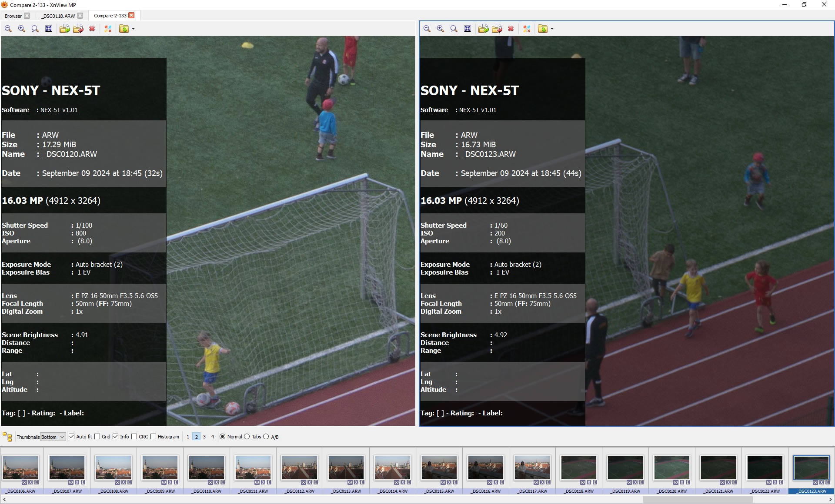Zoom out in the left compare pane
Screen dimensions: 835x504
click(8, 29)
